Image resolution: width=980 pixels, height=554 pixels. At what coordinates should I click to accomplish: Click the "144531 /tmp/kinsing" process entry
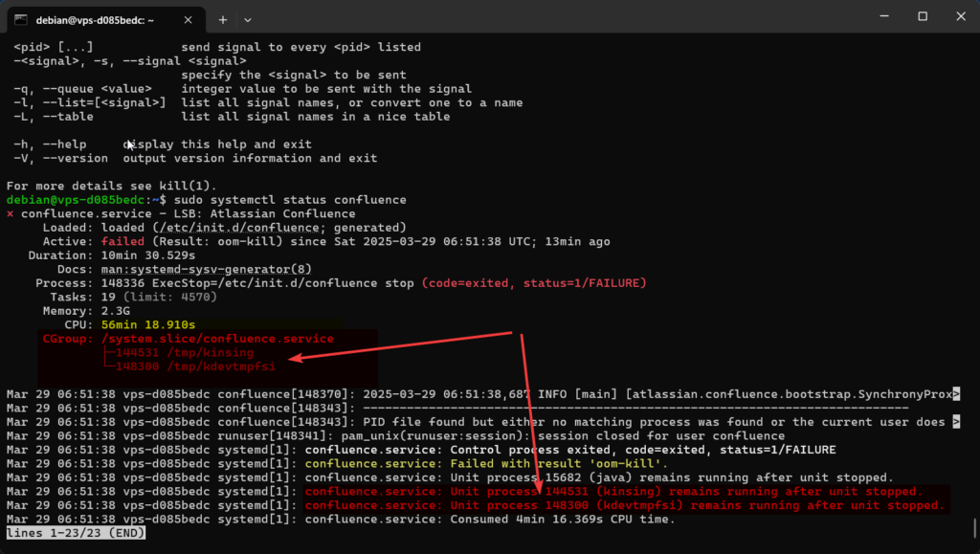point(185,352)
